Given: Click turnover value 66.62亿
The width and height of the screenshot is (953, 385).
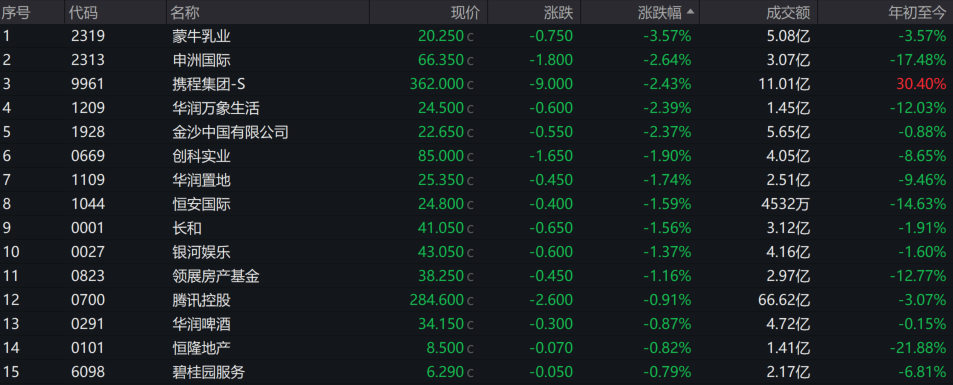Looking at the screenshot, I should [784, 300].
